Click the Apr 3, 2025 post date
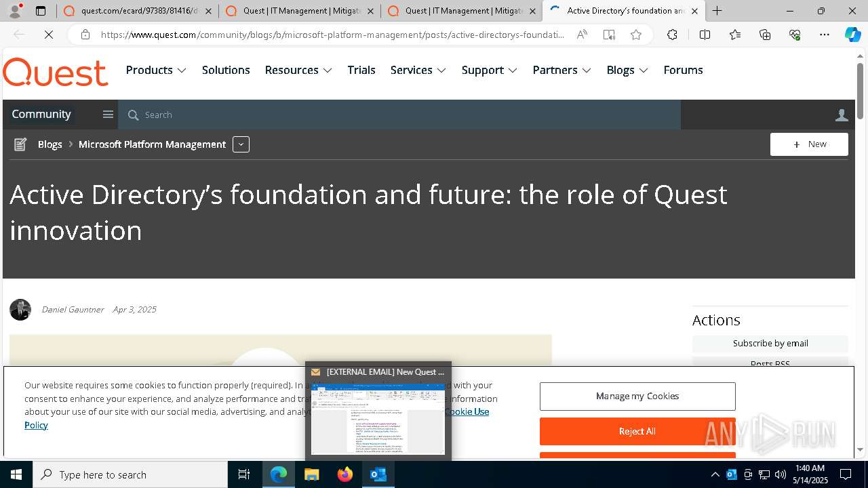The image size is (868, 488). pyautogui.click(x=134, y=310)
